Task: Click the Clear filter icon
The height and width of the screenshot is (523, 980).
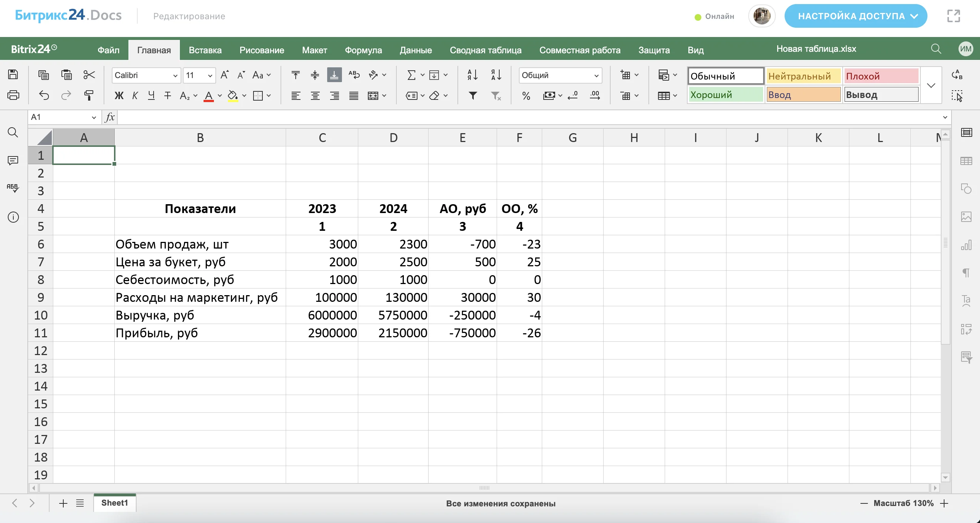Action: [496, 95]
